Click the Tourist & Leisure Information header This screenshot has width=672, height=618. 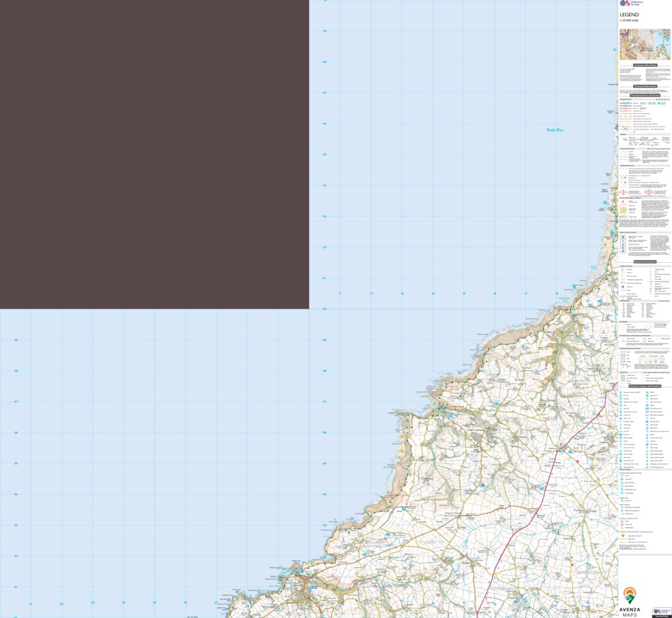pyautogui.click(x=645, y=386)
